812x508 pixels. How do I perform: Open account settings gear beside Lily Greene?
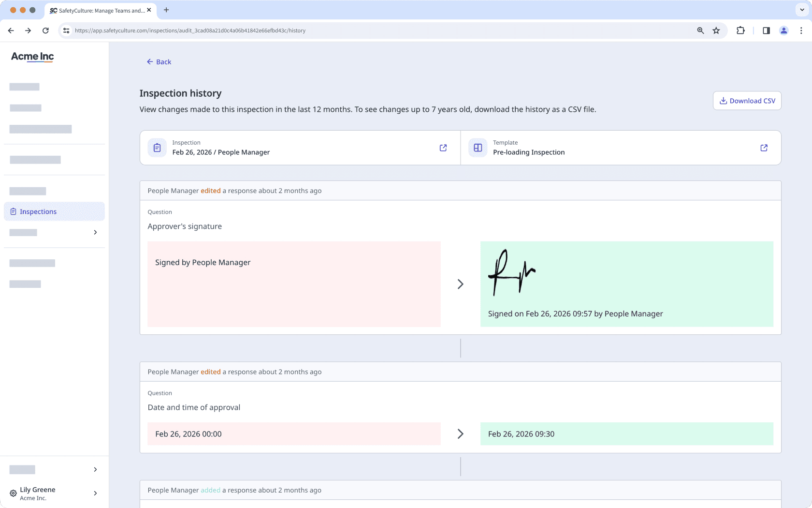12,493
